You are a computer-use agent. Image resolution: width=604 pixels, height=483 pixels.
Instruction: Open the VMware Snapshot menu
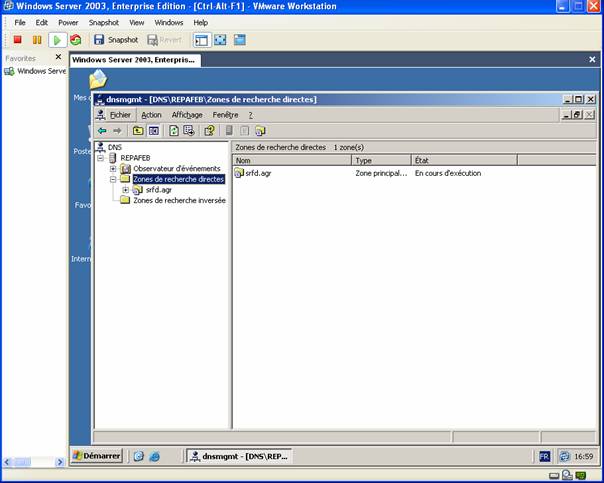click(104, 23)
